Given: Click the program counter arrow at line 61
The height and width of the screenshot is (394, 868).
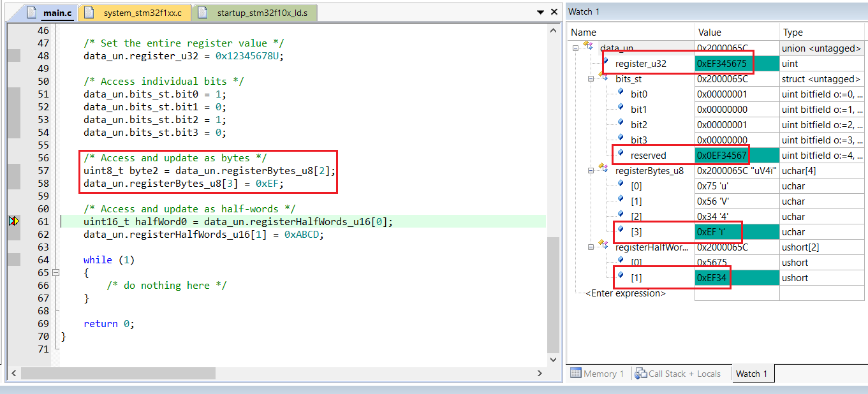Looking at the screenshot, I should pyautogui.click(x=14, y=221).
